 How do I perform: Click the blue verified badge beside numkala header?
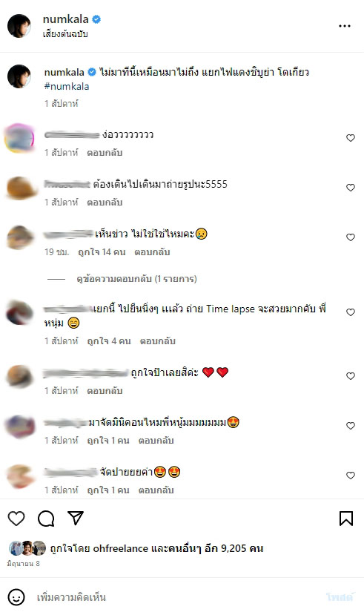96,19
